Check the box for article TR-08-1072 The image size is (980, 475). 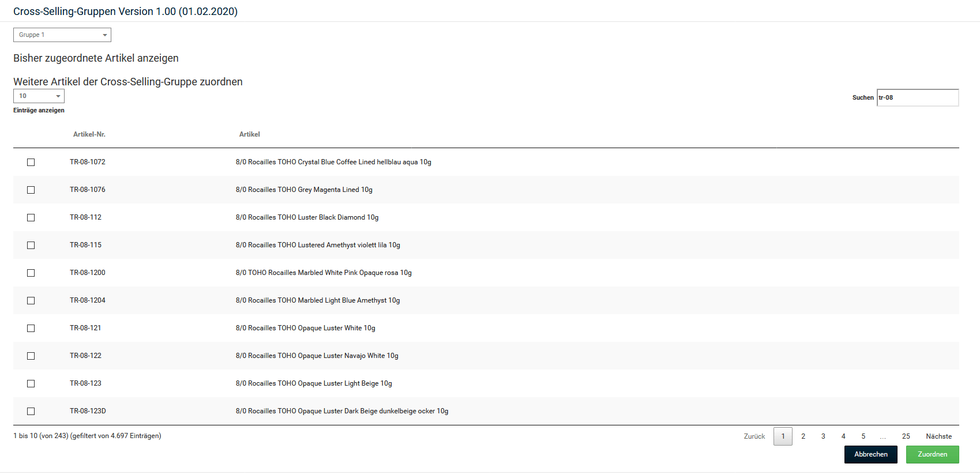(x=31, y=163)
